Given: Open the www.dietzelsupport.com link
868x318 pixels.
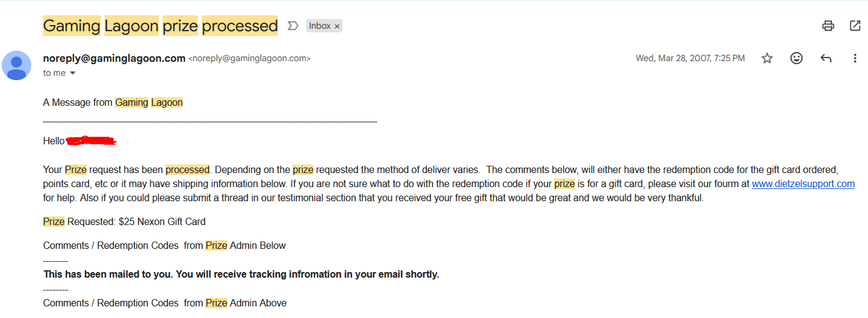Looking at the screenshot, I should tap(803, 184).
